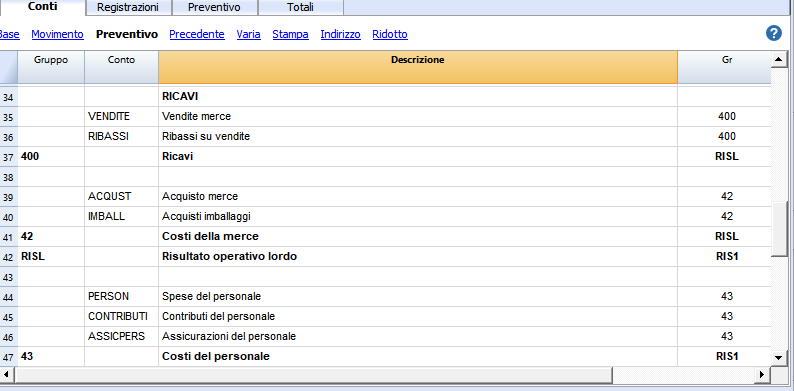The height and width of the screenshot is (391, 794).
Task: Select the ACQUST account cell
Action: click(122, 197)
